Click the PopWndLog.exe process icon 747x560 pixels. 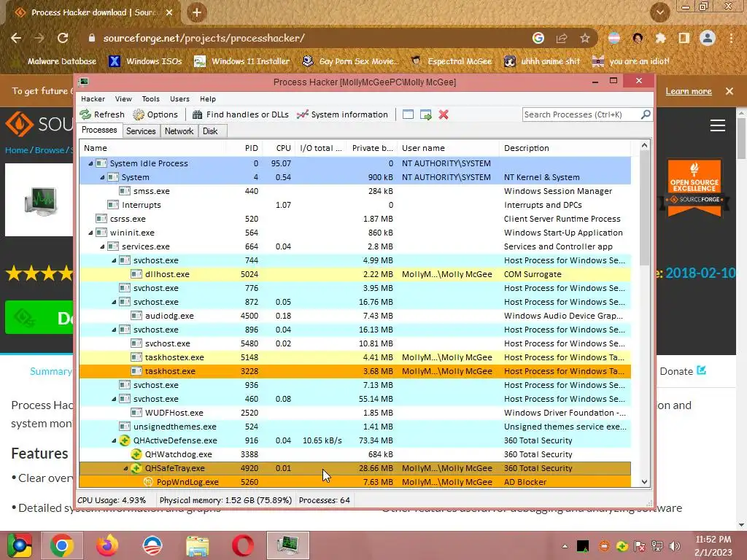pyautogui.click(x=148, y=482)
